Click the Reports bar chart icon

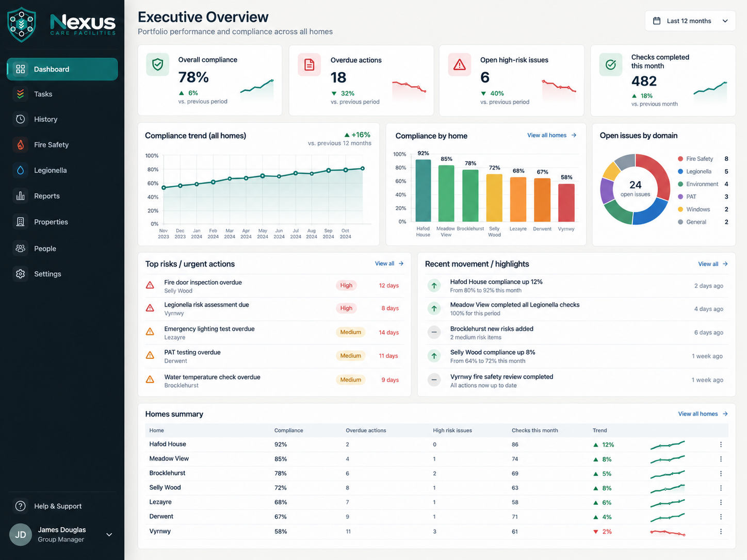coord(21,196)
